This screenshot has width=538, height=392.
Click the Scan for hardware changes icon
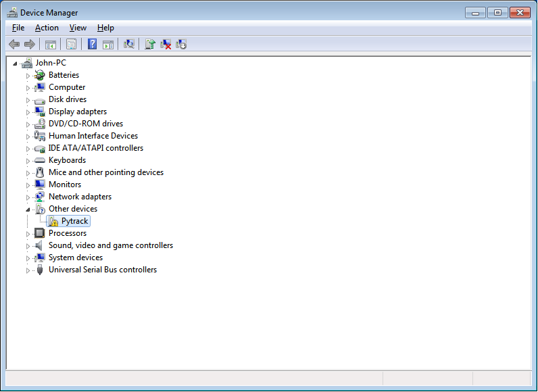[129, 44]
